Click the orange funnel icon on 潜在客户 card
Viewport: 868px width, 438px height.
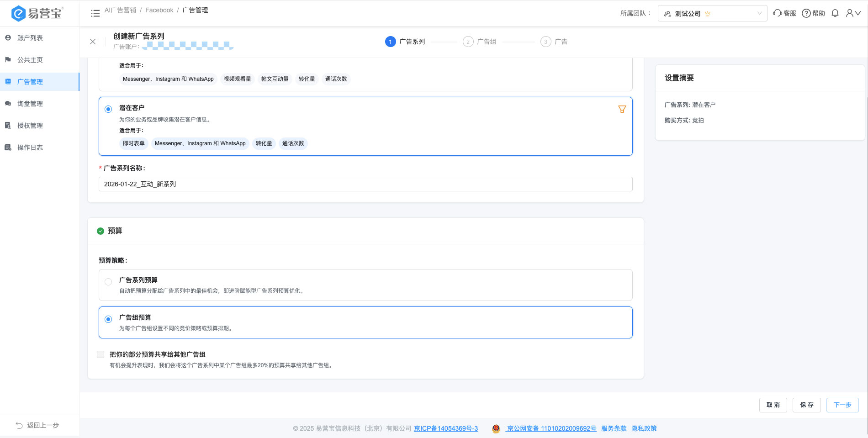[622, 109]
